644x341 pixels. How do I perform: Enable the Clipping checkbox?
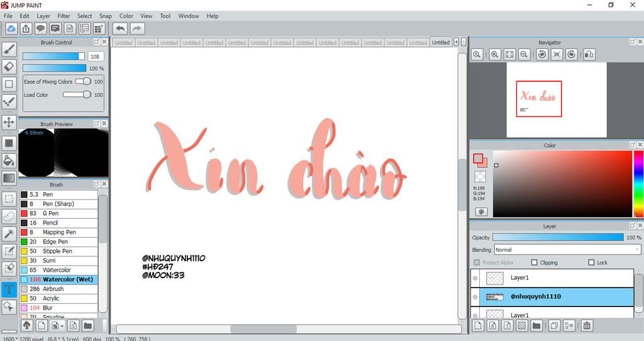pos(535,262)
